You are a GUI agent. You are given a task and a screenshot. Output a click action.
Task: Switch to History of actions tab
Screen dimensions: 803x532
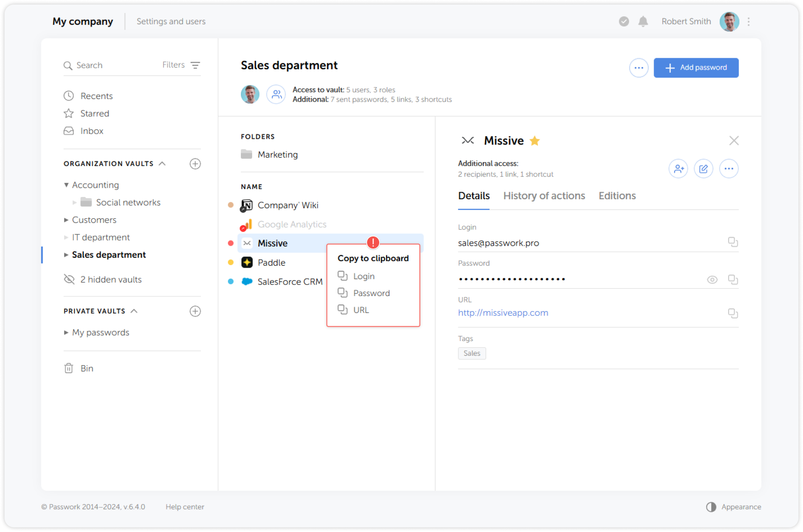coord(544,196)
